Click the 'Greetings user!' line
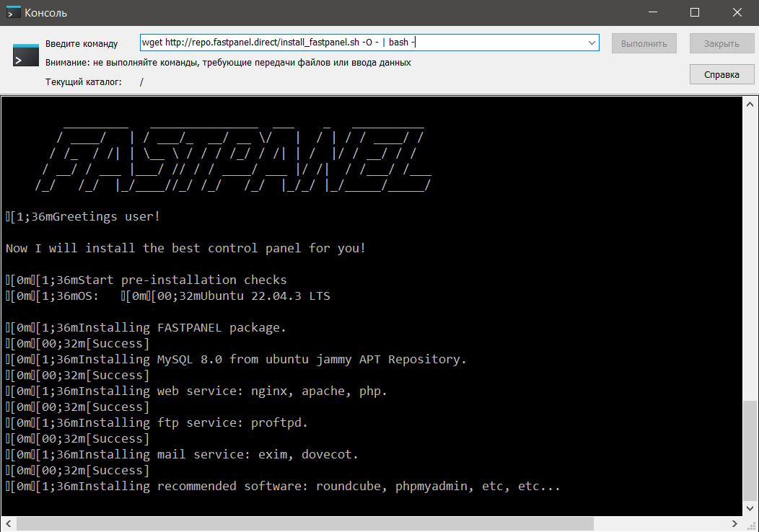Image resolution: width=759 pixels, height=532 pixels. click(x=83, y=217)
